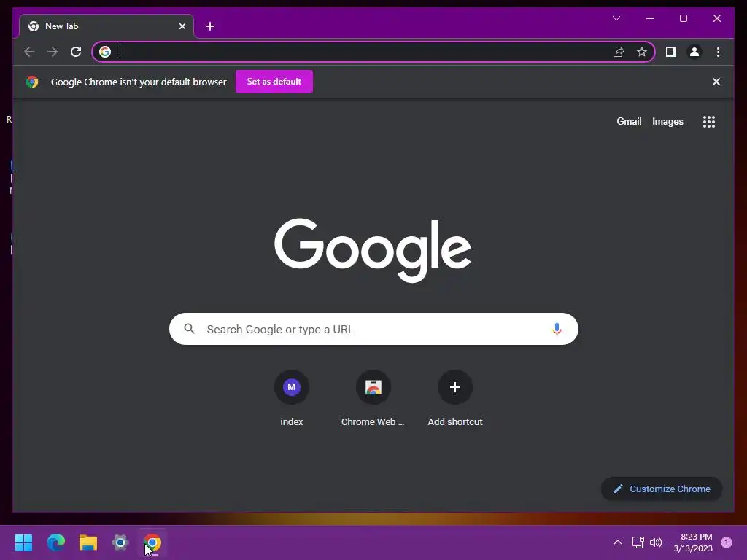This screenshot has width=747, height=560.
Task: Click the magnifier icon in search box
Action: click(x=190, y=329)
